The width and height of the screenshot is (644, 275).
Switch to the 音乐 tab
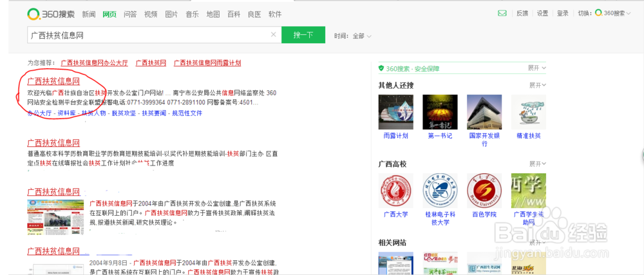(x=192, y=14)
